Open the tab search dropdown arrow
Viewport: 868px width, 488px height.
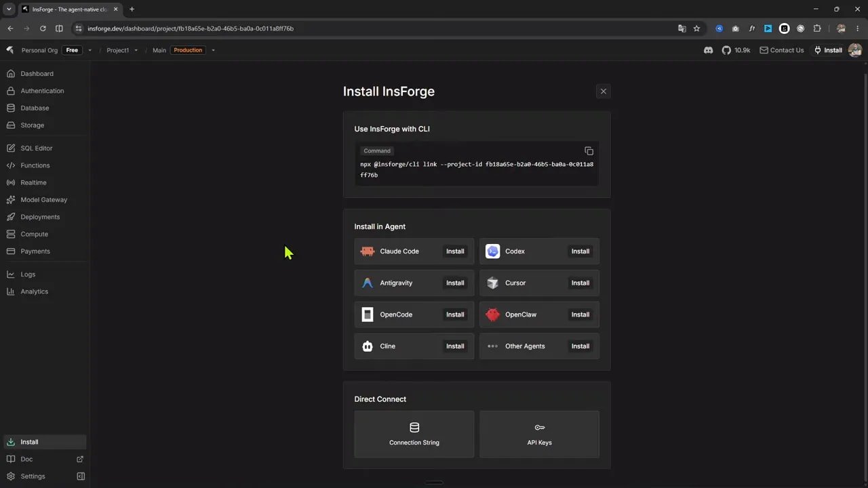point(9,9)
